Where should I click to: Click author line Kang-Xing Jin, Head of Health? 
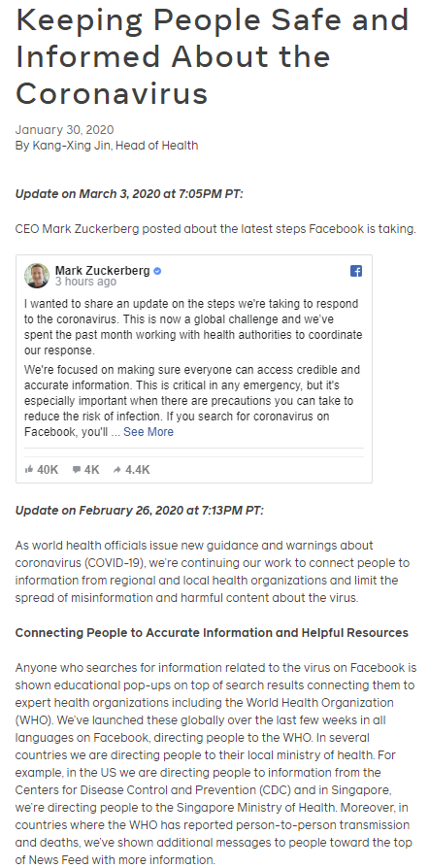(x=107, y=146)
